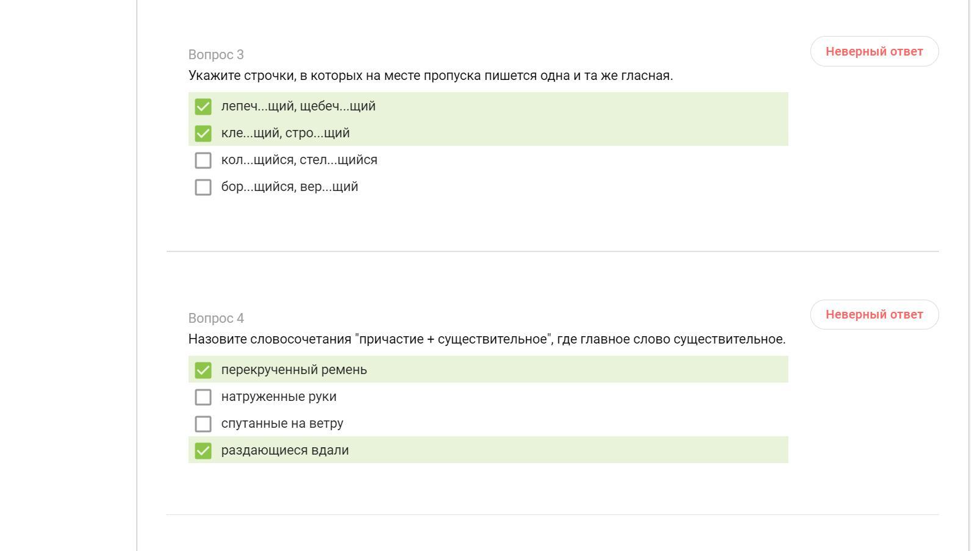Click the answer text "лепеч...щий, щебеч...щий"

(x=298, y=106)
